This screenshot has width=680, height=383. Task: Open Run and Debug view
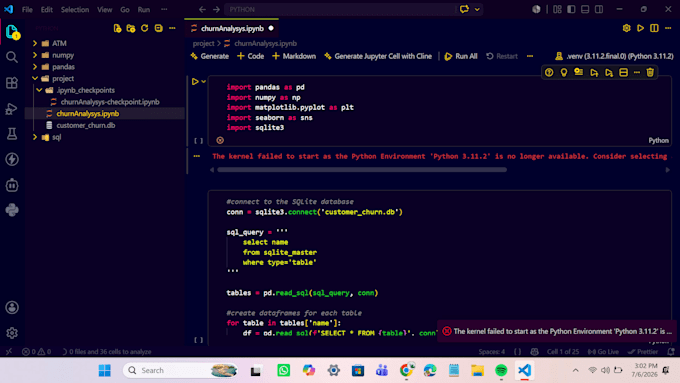click(12, 108)
